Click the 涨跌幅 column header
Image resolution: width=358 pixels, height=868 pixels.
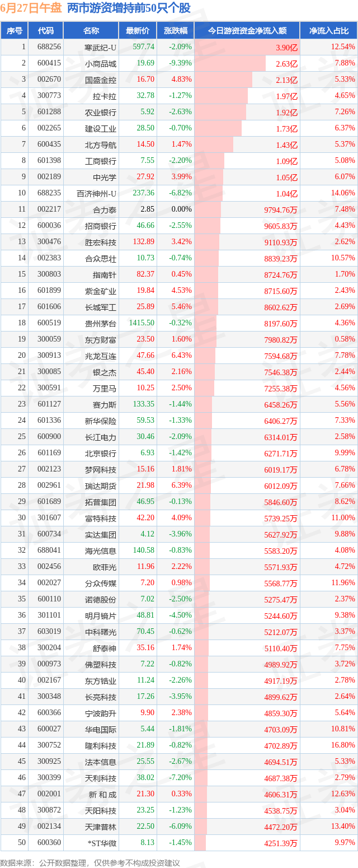pos(175,31)
